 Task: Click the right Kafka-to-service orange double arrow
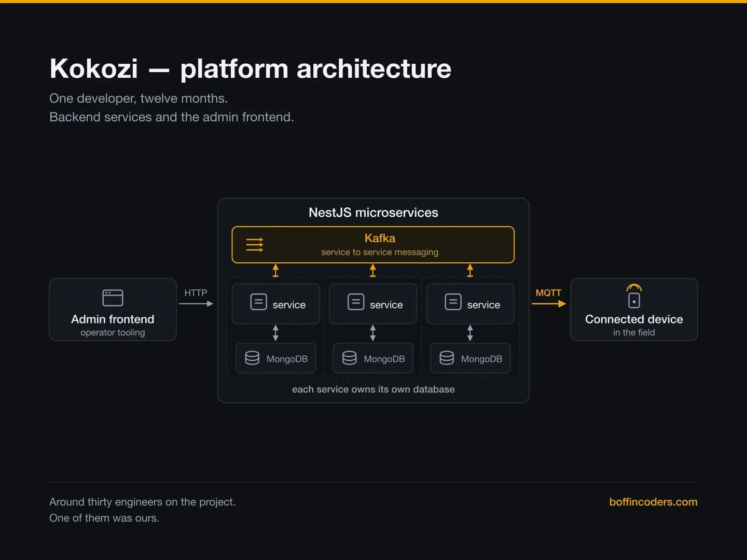pos(470,270)
